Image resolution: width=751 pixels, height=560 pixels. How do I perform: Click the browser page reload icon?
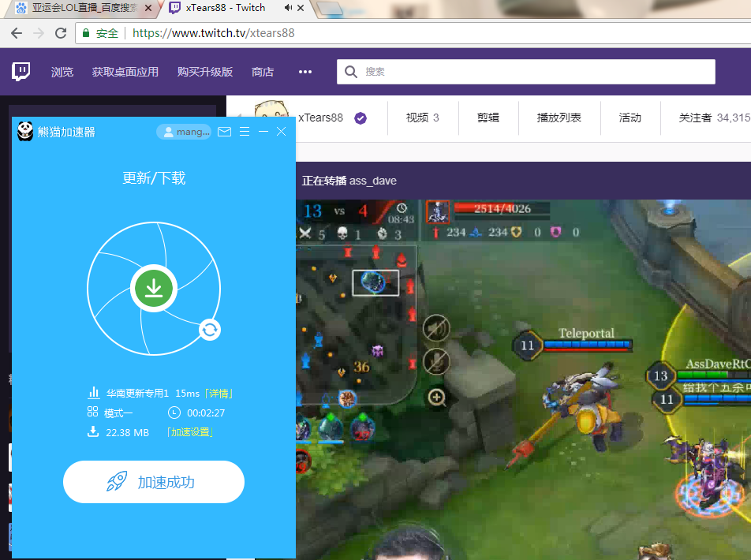(61, 33)
